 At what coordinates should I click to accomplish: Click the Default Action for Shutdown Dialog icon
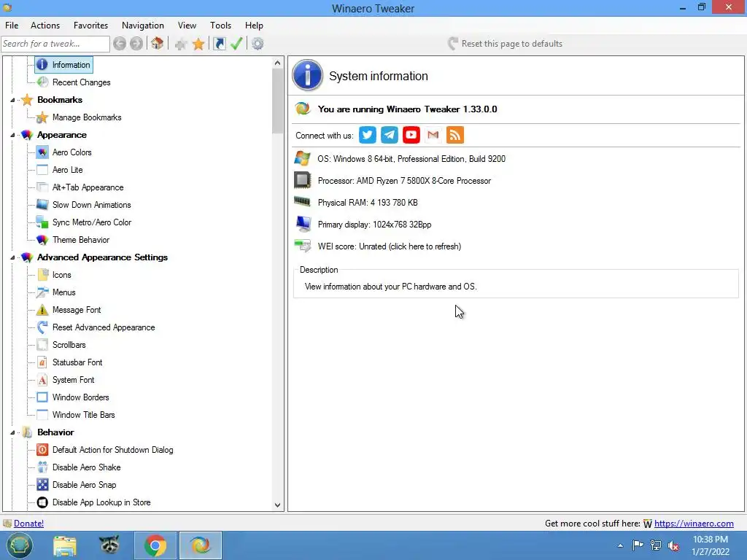42,450
